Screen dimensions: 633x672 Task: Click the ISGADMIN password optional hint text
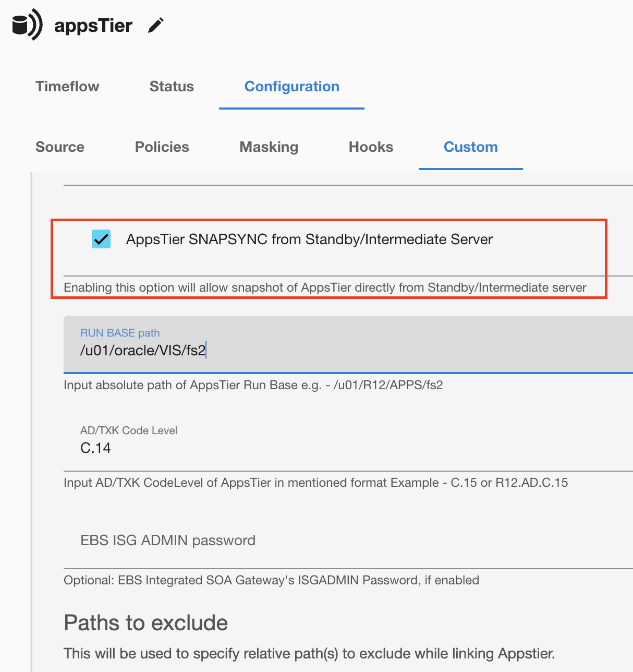(271, 580)
